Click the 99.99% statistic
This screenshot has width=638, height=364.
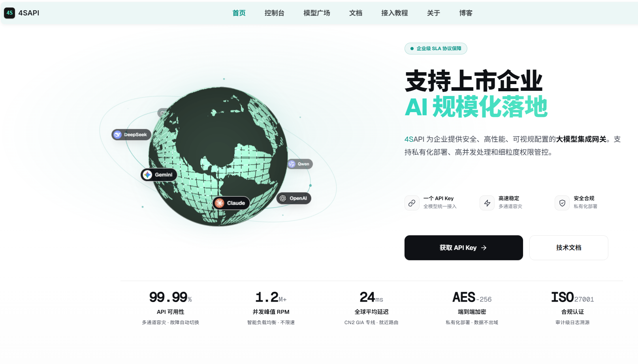(x=170, y=297)
